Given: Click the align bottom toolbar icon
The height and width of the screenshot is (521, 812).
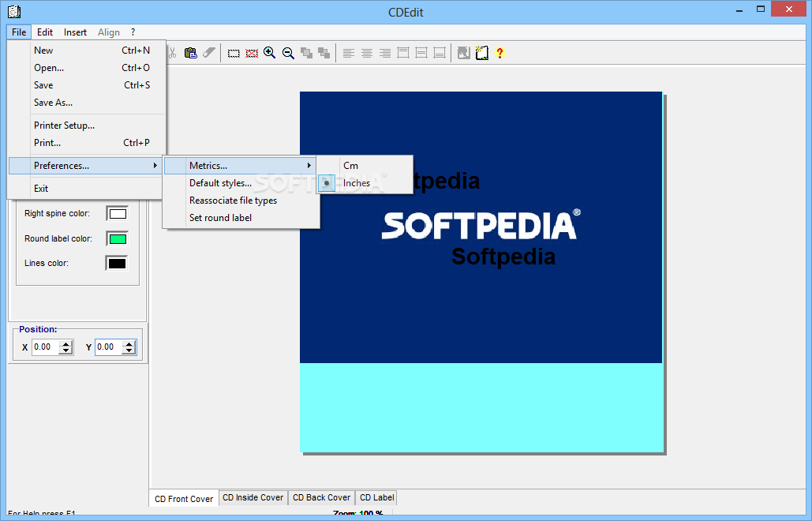Looking at the screenshot, I should pos(439,53).
